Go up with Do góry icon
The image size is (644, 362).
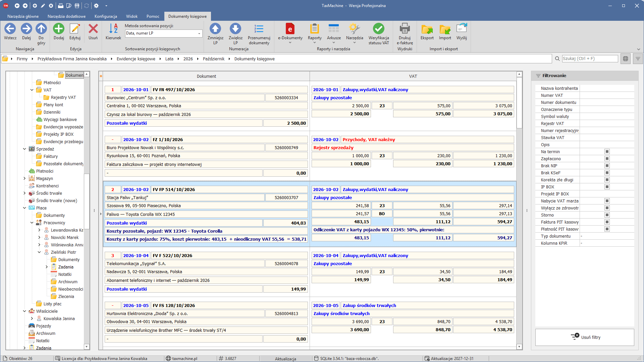41,29
